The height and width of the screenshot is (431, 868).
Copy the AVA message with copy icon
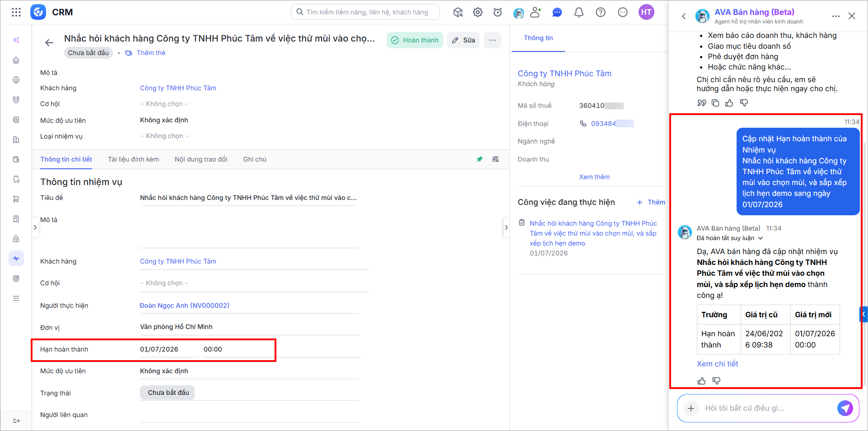(715, 103)
